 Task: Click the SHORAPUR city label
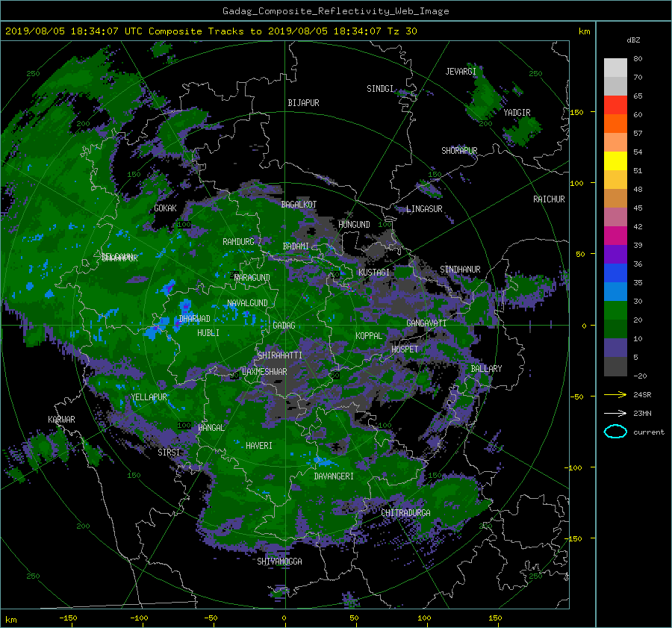pos(459,151)
